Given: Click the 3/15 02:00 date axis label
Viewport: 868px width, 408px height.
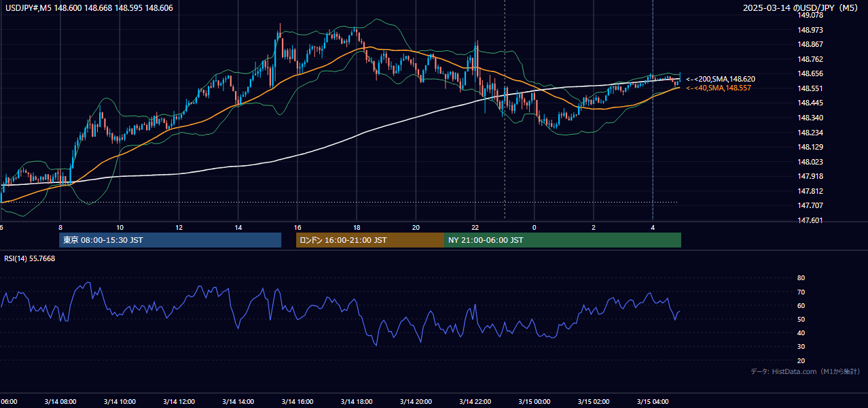Looking at the screenshot, I should (x=594, y=401).
